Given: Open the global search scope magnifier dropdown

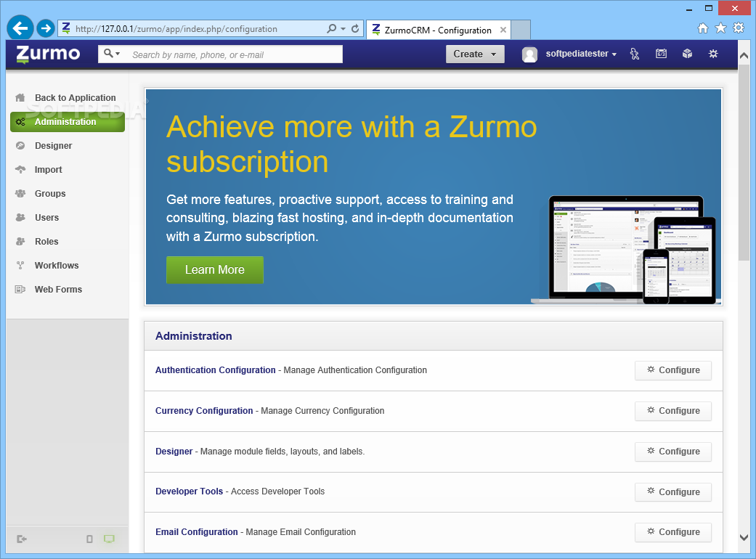Looking at the screenshot, I should pyautogui.click(x=112, y=54).
